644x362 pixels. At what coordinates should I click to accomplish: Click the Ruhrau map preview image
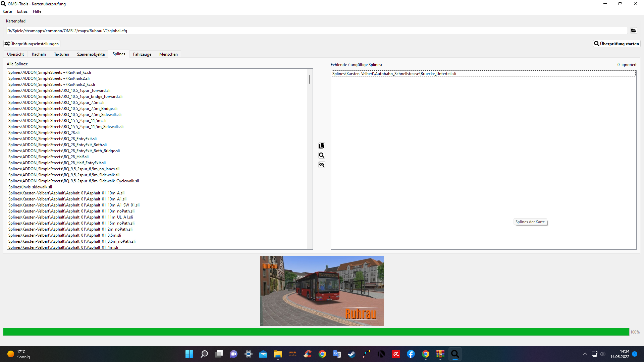pyautogui.click(x=322, y=291)
